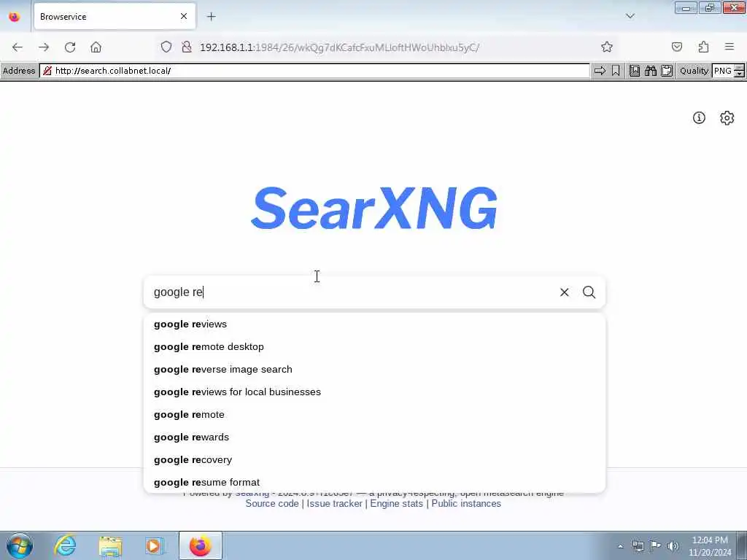Clear the search box with X
The width and height of the screenshot is (747, 560).
[564, 292]
